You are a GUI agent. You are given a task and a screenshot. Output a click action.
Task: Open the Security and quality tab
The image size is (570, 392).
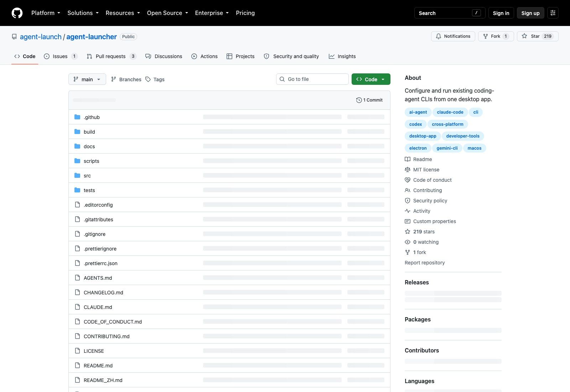click(291, 56)
